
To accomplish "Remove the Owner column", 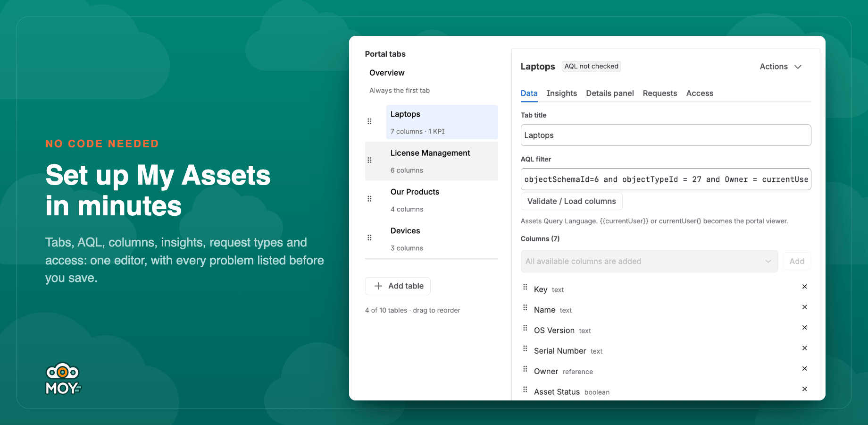I will [805, 368].
